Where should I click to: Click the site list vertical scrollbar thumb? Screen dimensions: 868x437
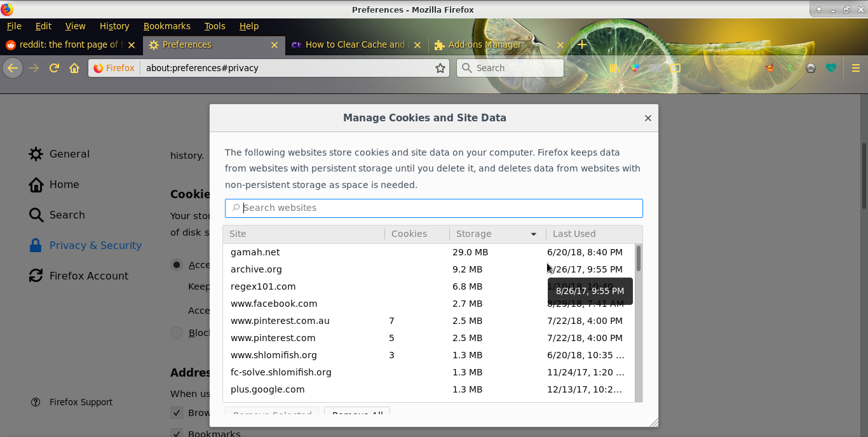(639, 259)
